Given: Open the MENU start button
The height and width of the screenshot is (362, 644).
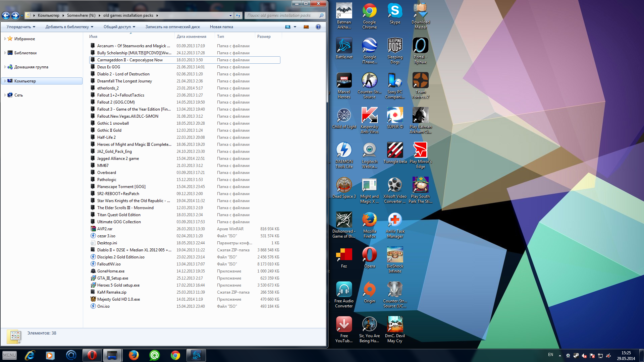Looking at the screenshot, I should tap(9, 355).
